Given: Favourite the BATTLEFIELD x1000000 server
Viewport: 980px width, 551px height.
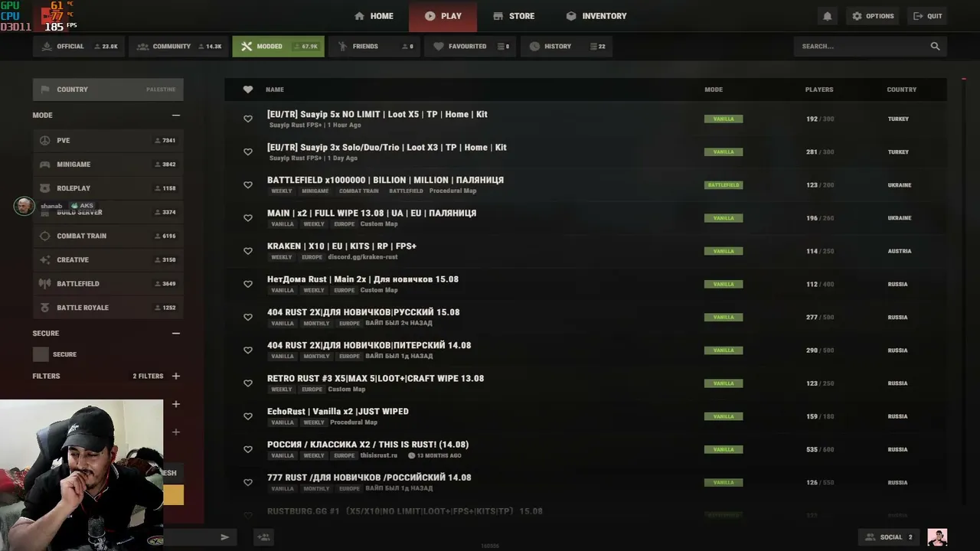Looking at the screenshot, I should point(248,185).
